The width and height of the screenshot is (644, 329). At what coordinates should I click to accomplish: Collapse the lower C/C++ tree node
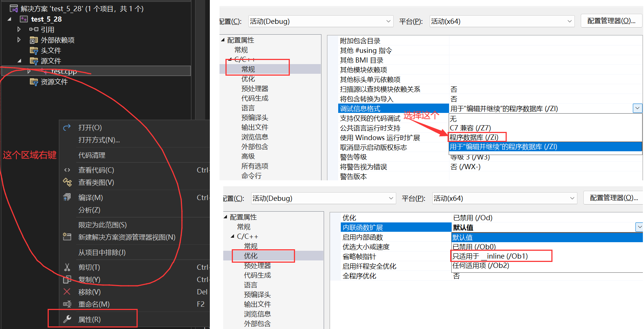click(x=233, y=236)
